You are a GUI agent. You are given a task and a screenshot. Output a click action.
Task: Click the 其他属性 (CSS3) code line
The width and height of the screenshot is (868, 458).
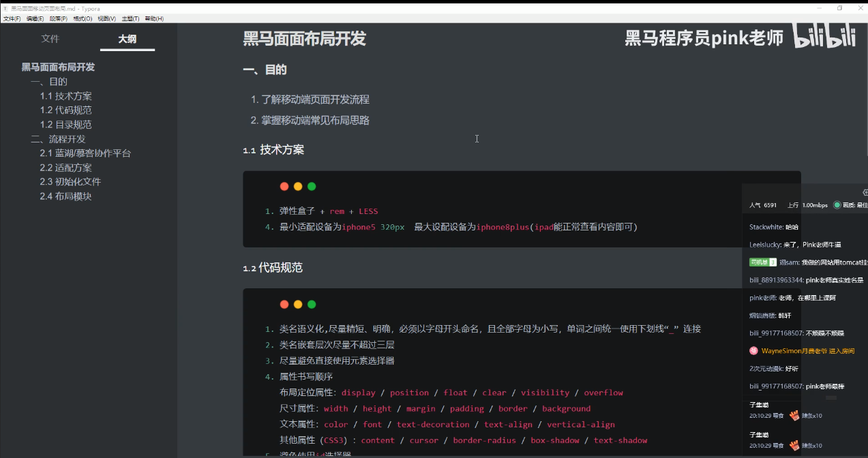pos(463,440)
